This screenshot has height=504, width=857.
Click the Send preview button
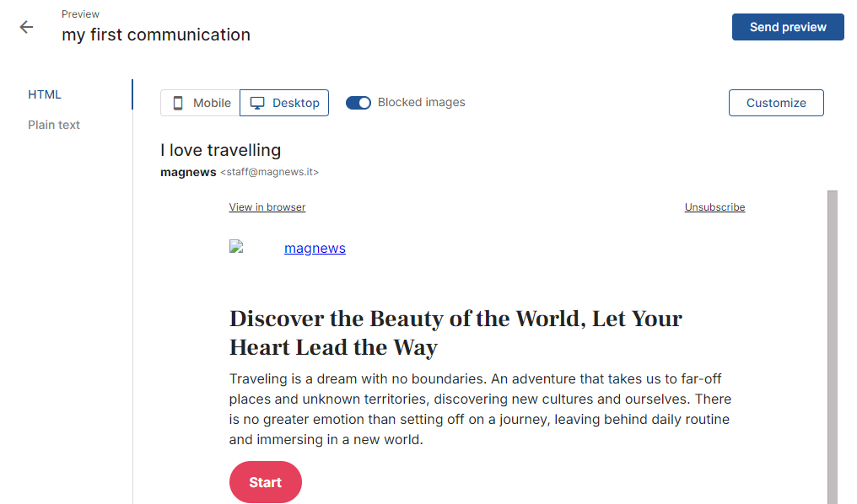coord(788,27)
